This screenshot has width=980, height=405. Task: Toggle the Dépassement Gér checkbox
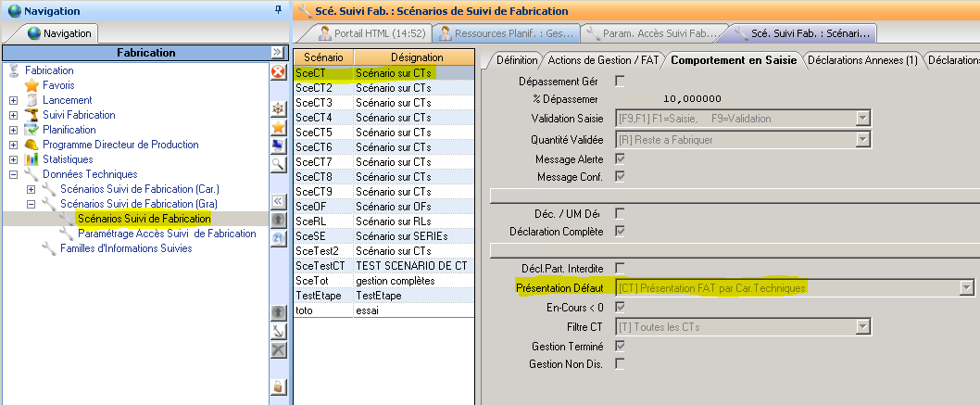[620, 82]
